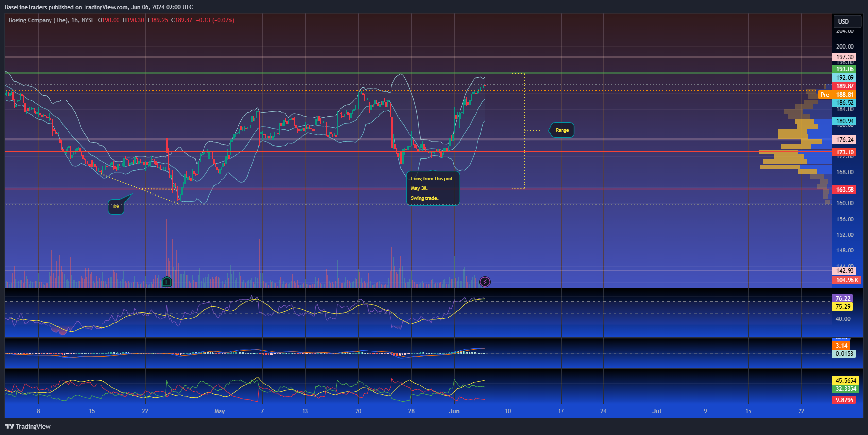Select the 'Range' callout label
Screen dimensions: 868x435
[562, 130]
